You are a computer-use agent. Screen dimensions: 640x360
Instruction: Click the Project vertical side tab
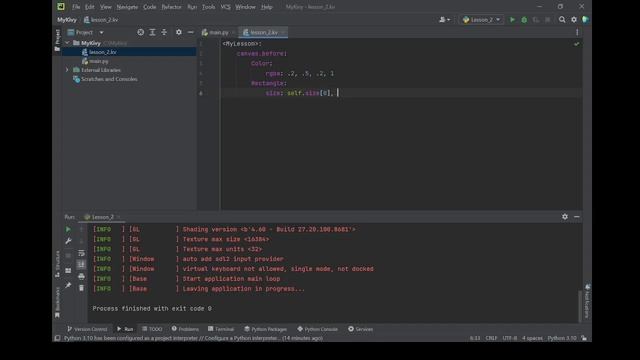point(57,40)
